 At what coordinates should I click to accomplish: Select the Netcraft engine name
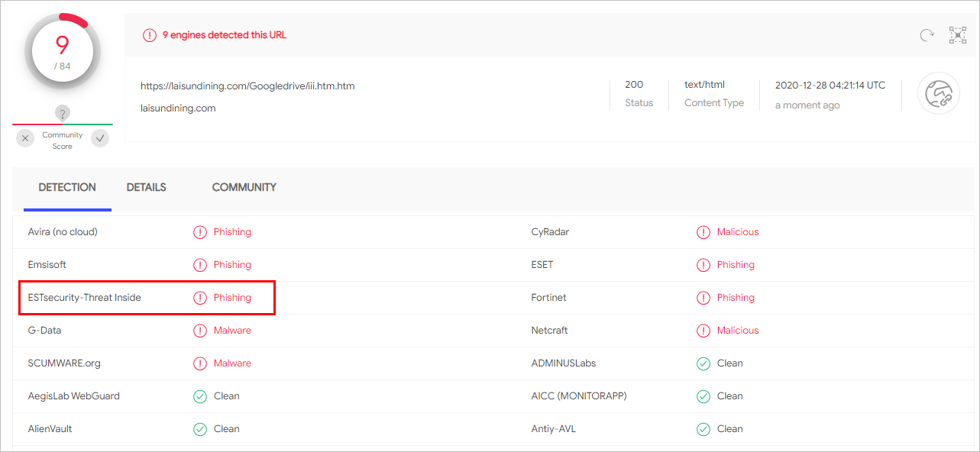coord(550,331)
